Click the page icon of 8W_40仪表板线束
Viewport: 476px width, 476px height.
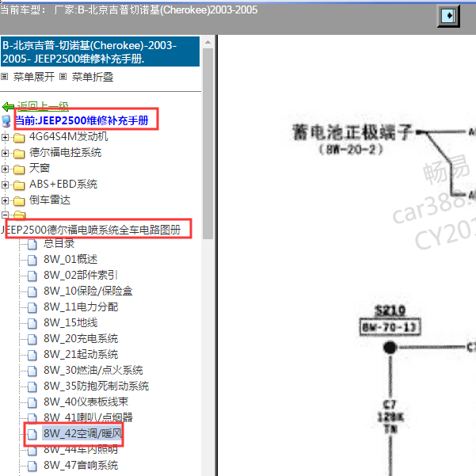click(x=32, y=402)
